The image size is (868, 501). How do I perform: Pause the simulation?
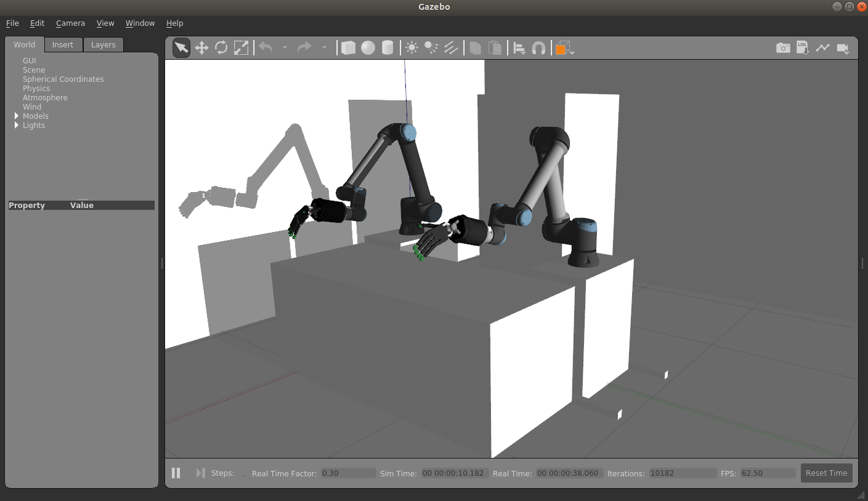176,473
